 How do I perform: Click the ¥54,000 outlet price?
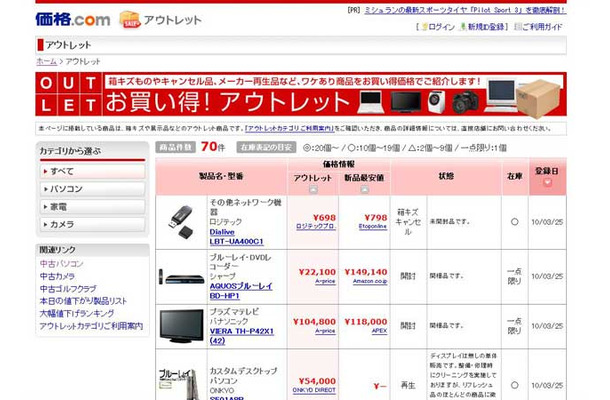(317, 381)
